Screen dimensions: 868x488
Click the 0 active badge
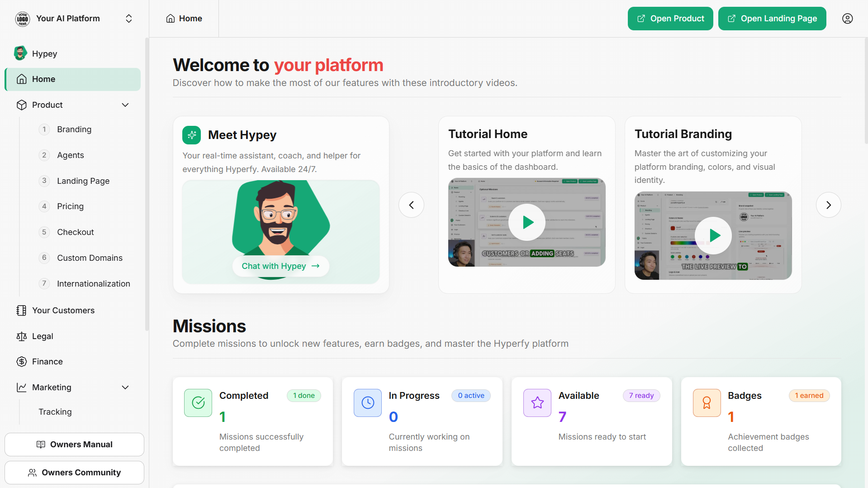click(x=471, y=396)
